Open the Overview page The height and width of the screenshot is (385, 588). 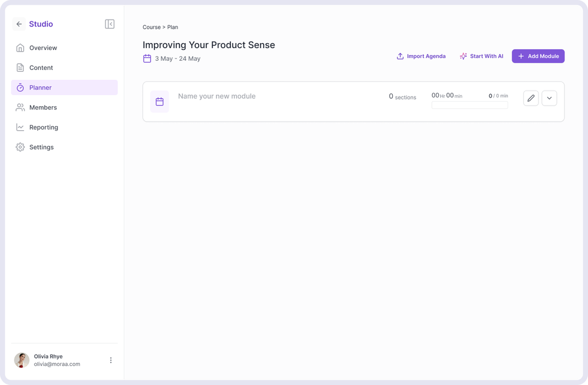64,48
